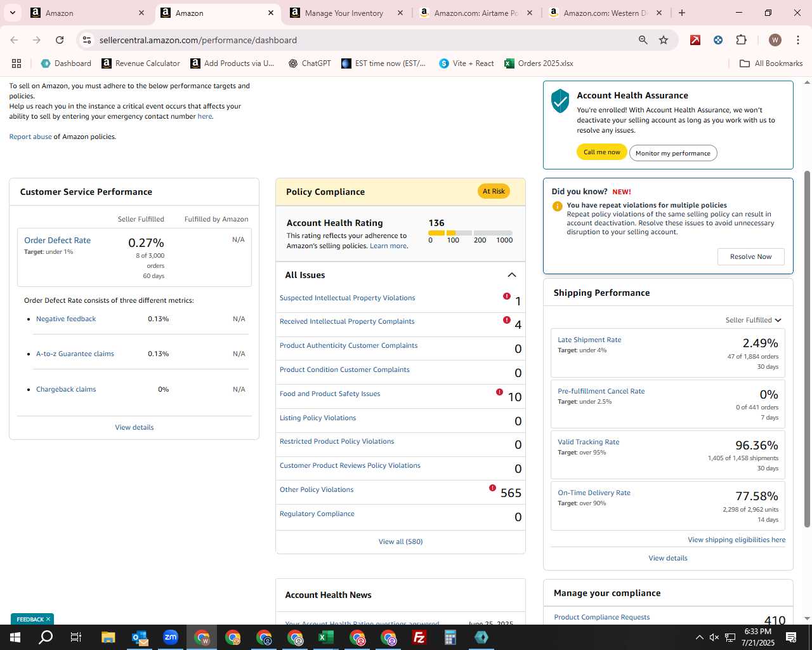812x650 pixels.
Task: Click Learn more under Account Health Rating
Action: tap(388, 246)
